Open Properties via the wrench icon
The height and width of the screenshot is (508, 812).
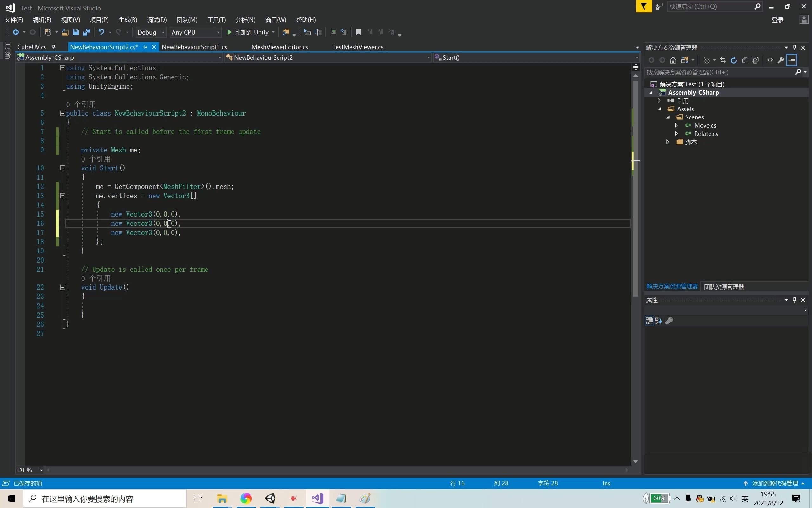pyautogui.click(x=781, y=60)
